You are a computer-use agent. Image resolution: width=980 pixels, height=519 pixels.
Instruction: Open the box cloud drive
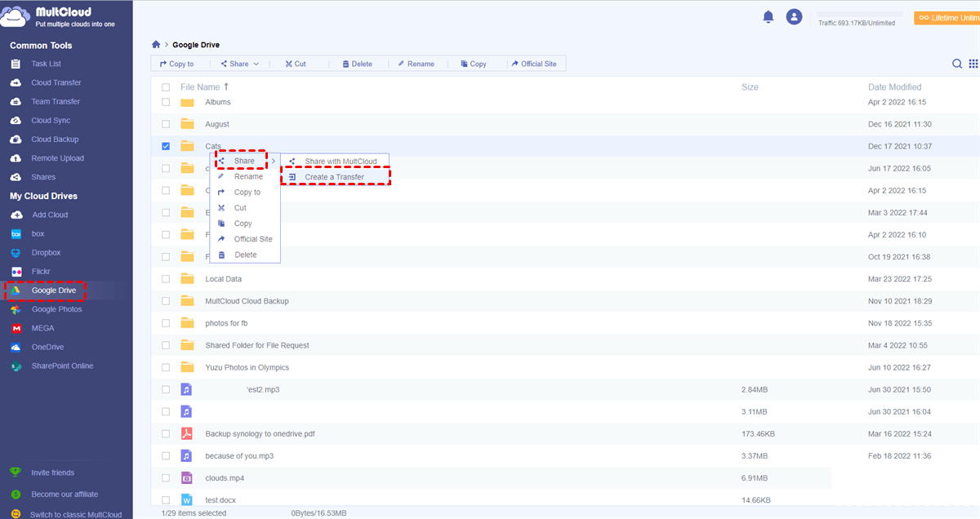coord(38,233)
